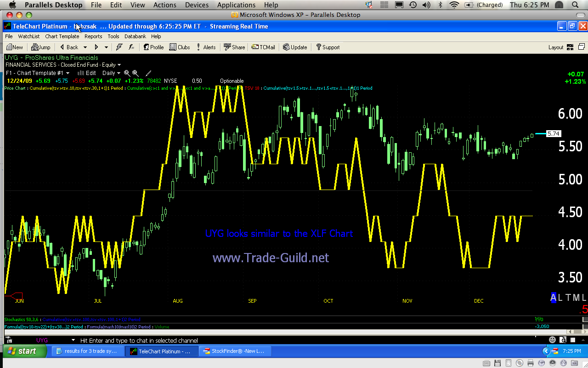Go forward using the right arrow
588x368 pixels.
coord(96,47)
